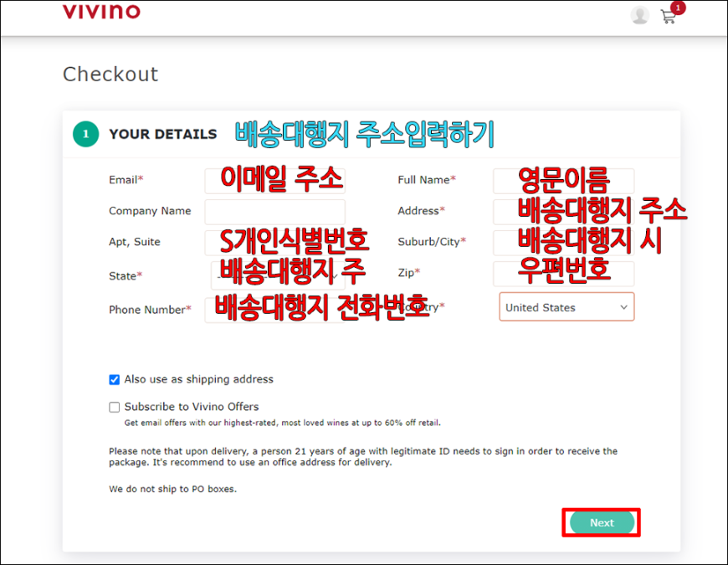Go to Vivino home via logo
Image resolution: width=728 pixels, height=565 pixels.
[x=102, y=11]
